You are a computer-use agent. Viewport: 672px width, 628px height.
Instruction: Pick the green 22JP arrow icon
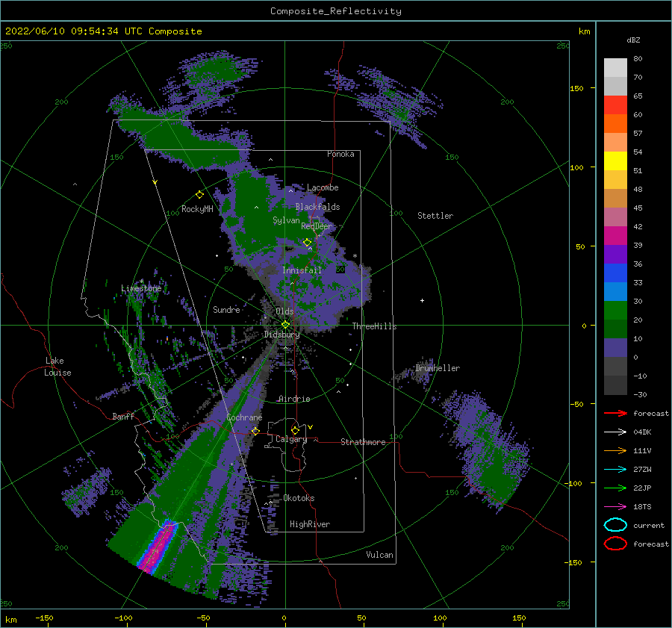[615, 488]
